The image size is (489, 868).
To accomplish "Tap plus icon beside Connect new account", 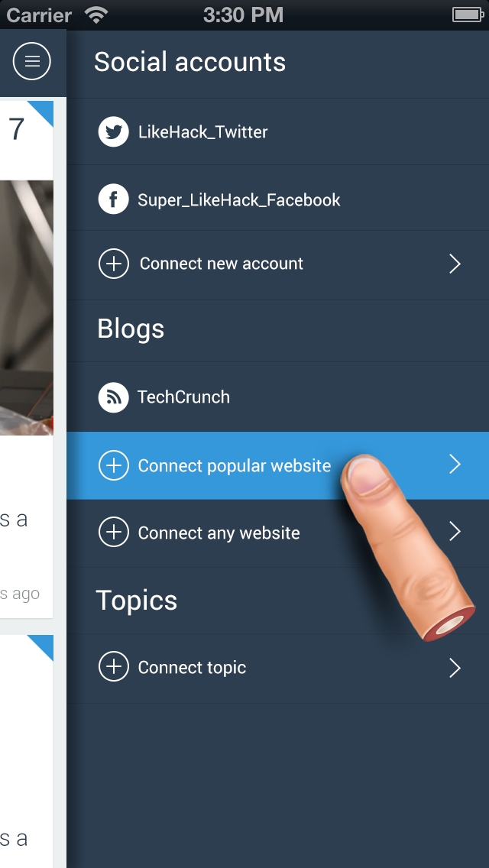I will tap(114, 264).
